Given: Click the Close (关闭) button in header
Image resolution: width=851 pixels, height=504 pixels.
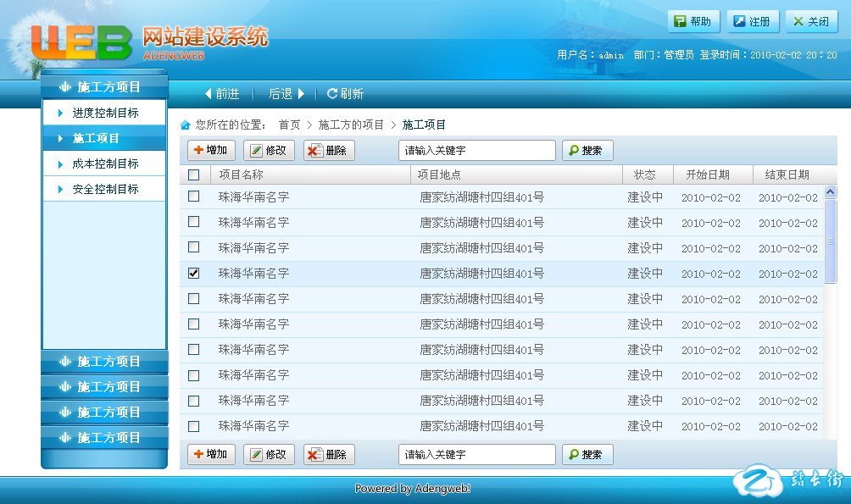Looking at the screenshot, I should point(811,22).
